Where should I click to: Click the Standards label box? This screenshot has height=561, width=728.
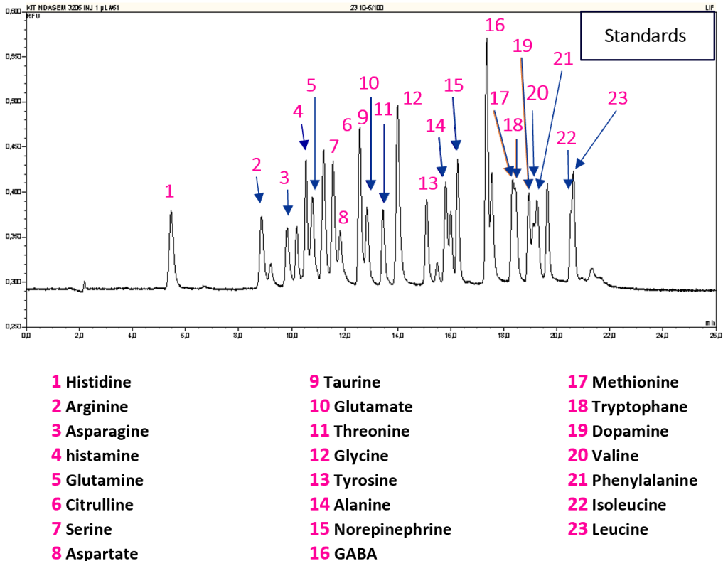pyautogui.click(x=647, y=36)
